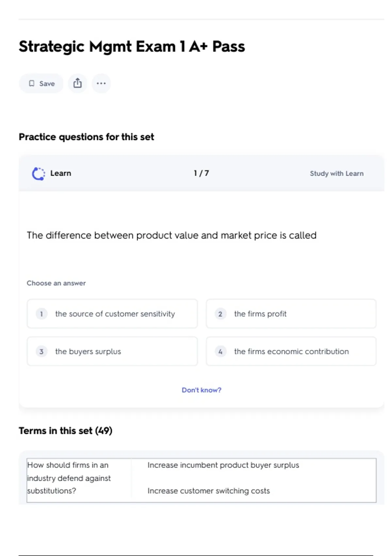Click the "Terms in this set (49)" heading
This screenshot has height=556, width=392.
(x=65, y=431)
